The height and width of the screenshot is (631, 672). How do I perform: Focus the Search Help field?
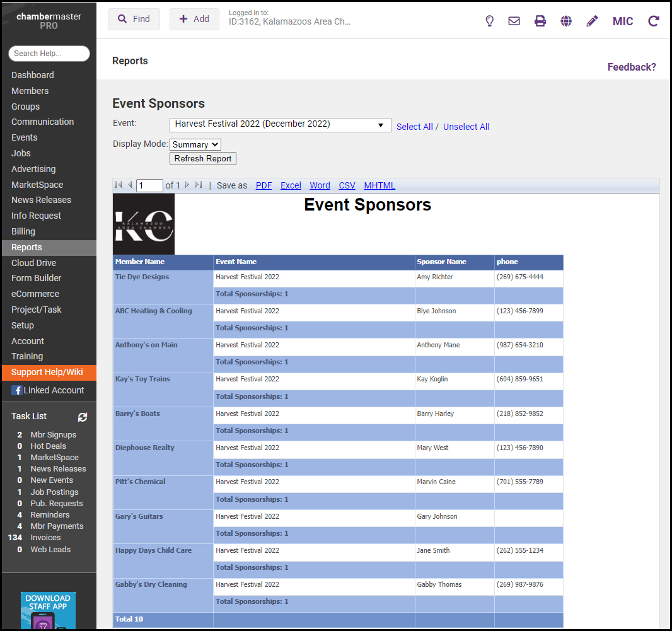pyautogui.click(x=49, y=54)
